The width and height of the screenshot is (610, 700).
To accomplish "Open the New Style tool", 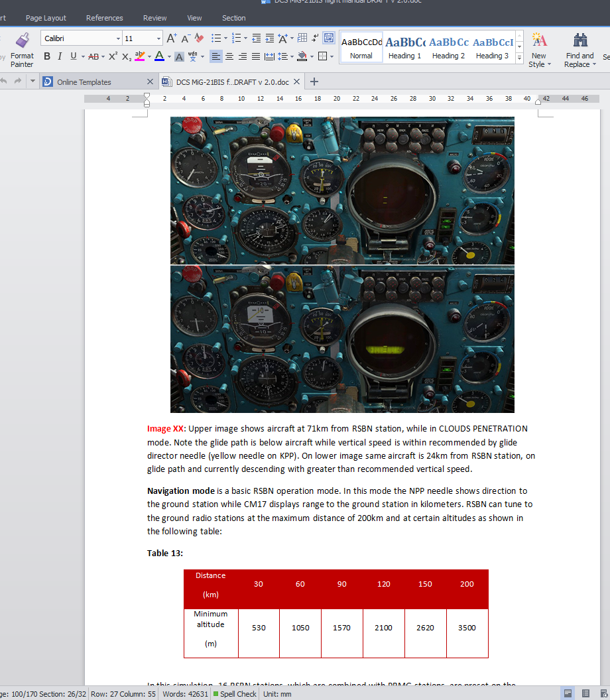I will click(540, 50).
